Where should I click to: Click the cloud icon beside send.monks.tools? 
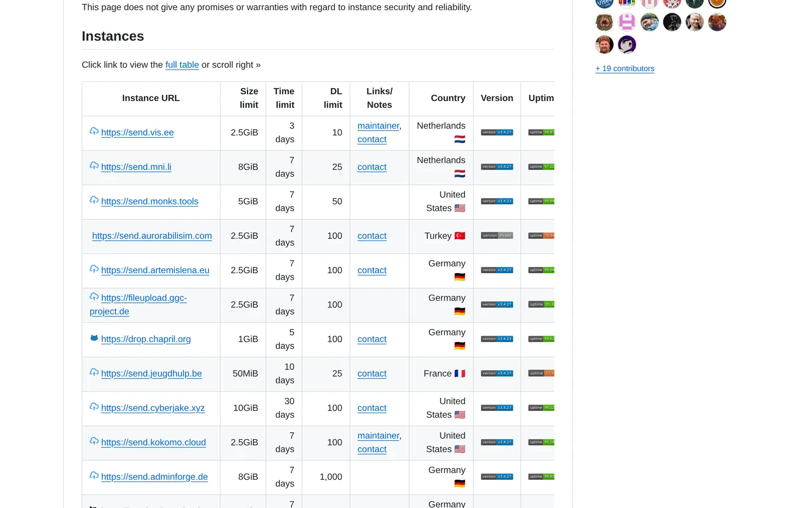[94, 200]
